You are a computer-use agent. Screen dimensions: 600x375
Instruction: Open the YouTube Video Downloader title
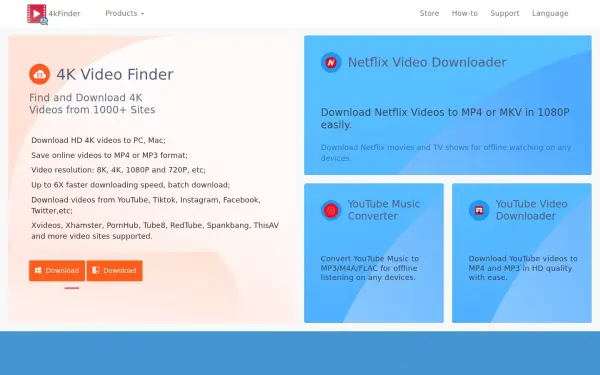532,210
